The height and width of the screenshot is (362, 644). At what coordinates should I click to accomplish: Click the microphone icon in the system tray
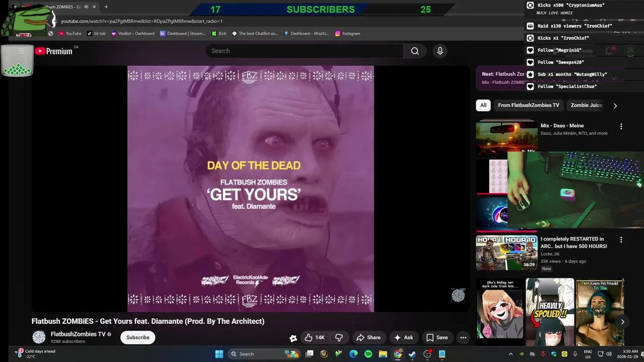[x=575, y=354]
